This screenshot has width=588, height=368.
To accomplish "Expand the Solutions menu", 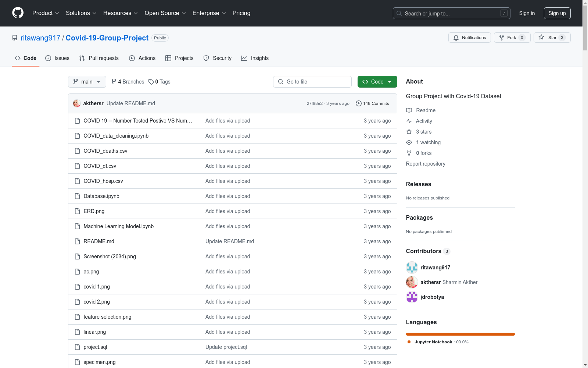I will [x=81, y=13].
